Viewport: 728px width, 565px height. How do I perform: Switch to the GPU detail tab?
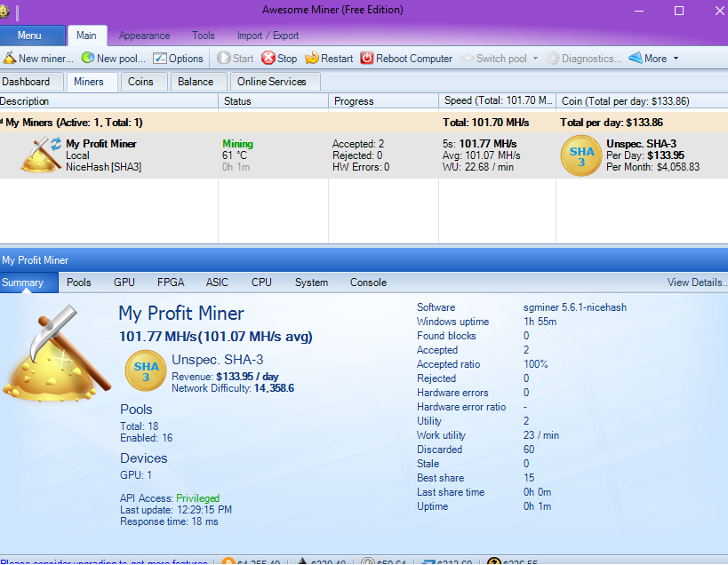coord(124,282)
